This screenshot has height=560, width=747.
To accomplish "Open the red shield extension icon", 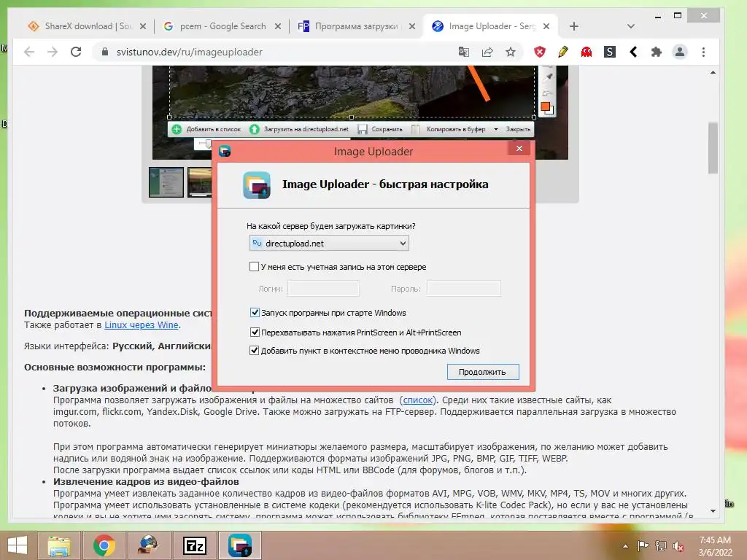I will click(x=539, y=52).
